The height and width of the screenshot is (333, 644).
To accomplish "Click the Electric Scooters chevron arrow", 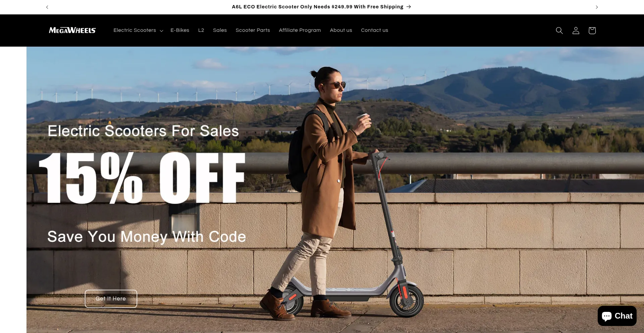I will point(161,31).
